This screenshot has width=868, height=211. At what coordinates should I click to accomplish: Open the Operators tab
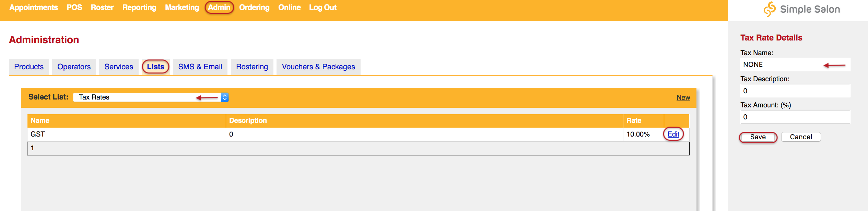(74, 67)
